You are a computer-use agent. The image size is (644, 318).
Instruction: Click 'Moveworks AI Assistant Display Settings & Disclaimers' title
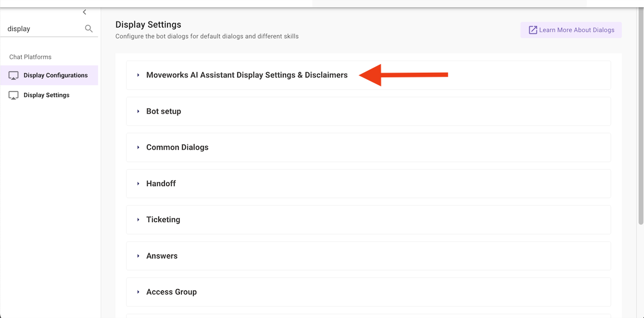[247, 75]
